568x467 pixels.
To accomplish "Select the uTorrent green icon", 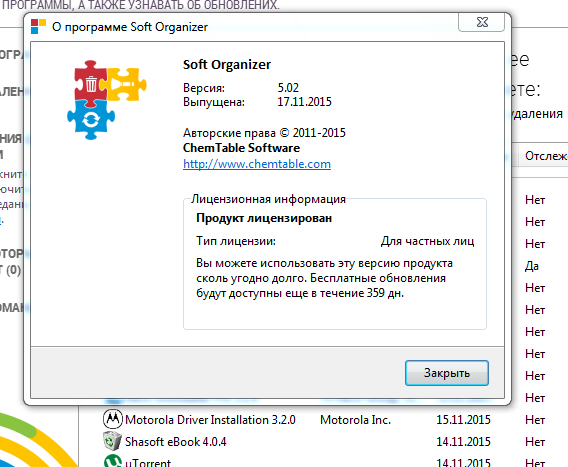I will pyautogui.click(x=113, y=461).
